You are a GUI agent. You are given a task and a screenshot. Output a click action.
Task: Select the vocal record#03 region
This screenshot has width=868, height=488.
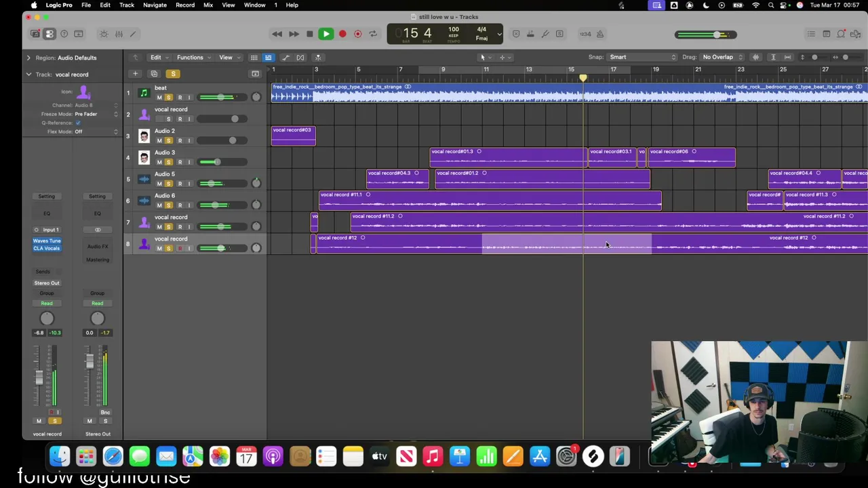click(294, 136)
